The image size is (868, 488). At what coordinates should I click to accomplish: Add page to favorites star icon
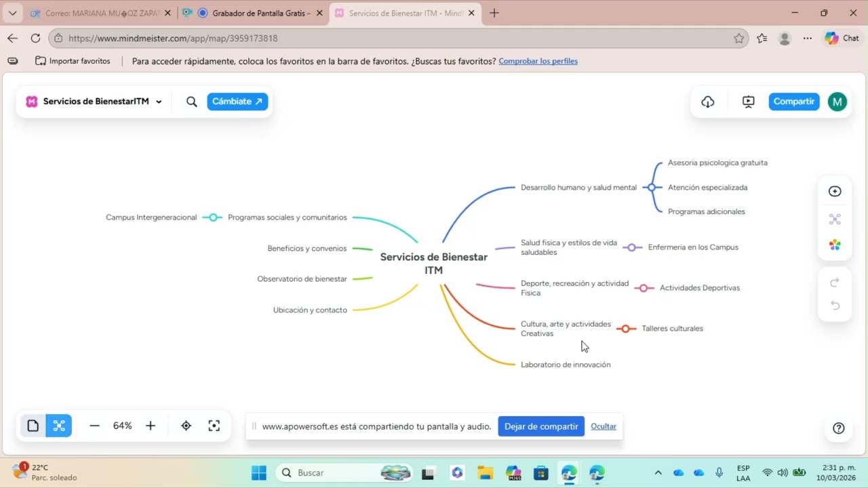coord(738,39)
